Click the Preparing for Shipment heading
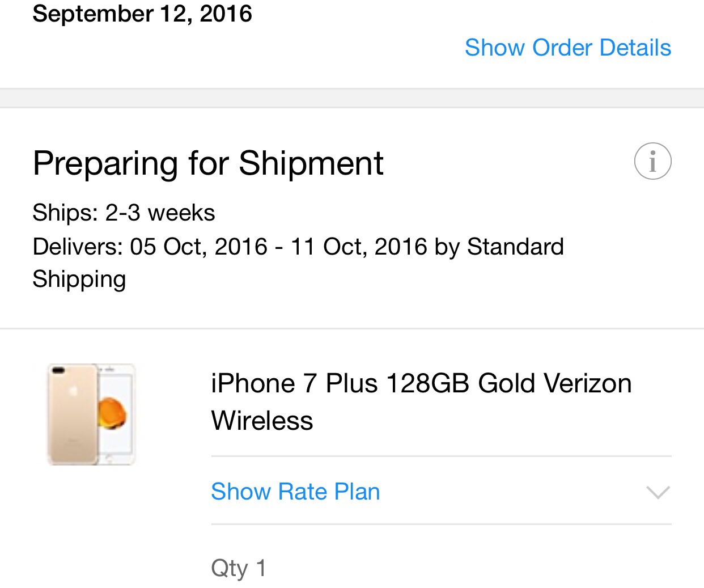The image size is (704, 588). [208, 163]
